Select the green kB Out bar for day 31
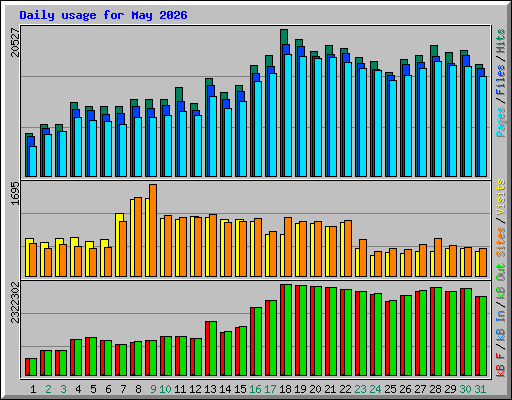 coord(483,336)
